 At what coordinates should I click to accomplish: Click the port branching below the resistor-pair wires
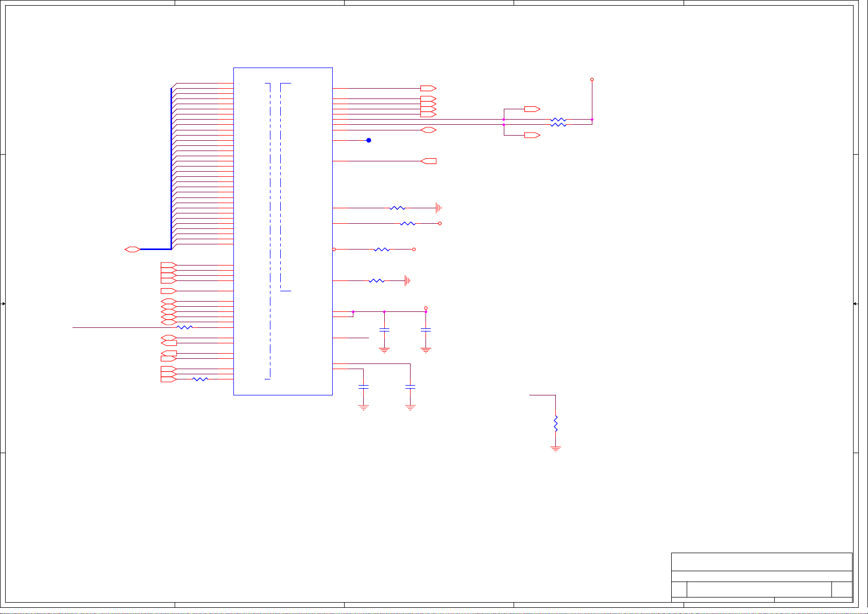click(x=532, y=135)
